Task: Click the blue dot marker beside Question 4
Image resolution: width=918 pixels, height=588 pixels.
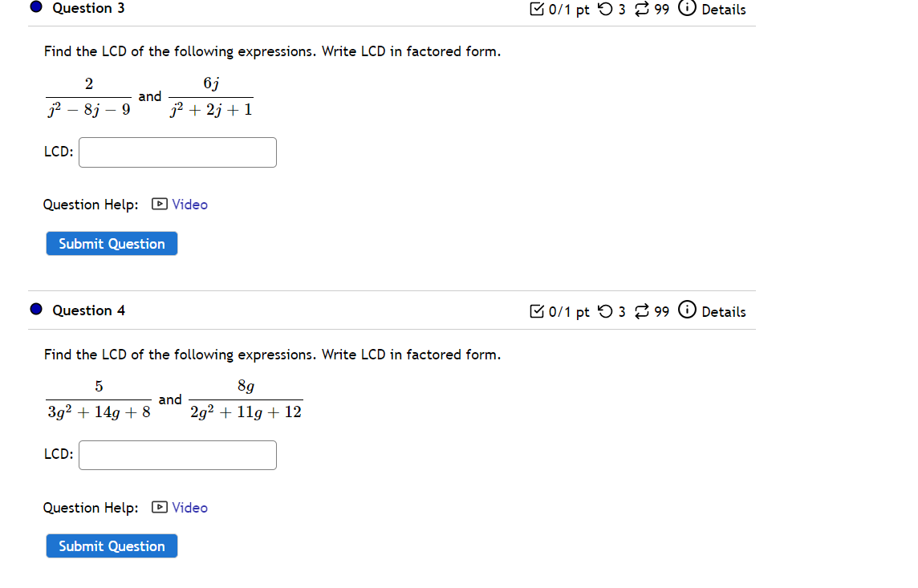Action: (35, 308)
